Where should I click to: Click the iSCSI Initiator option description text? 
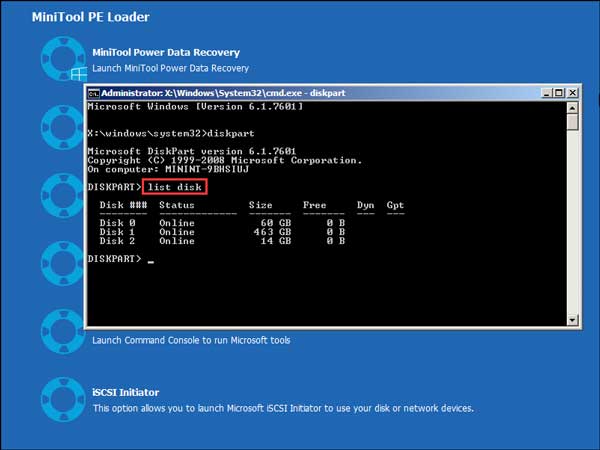tap(283, 408)
